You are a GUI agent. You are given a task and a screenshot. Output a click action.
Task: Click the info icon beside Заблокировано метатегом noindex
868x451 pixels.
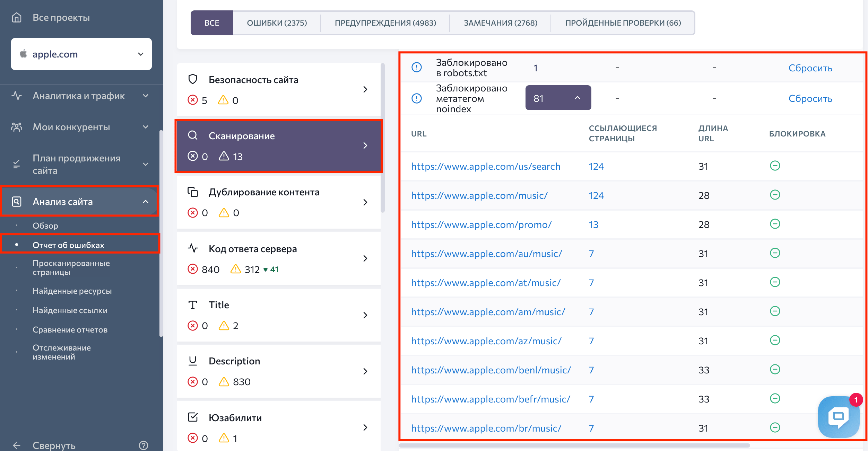coord(417,98)
